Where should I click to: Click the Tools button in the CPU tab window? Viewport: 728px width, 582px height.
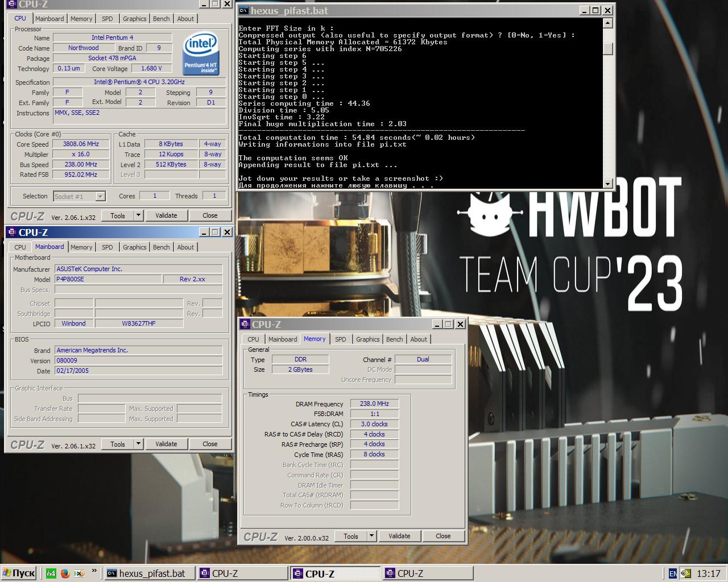click(118, 215)
